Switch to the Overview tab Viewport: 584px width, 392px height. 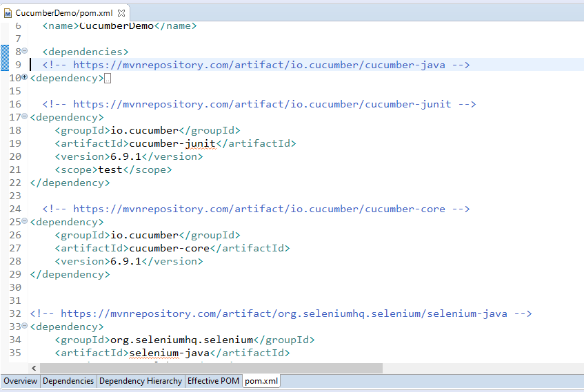20,381
